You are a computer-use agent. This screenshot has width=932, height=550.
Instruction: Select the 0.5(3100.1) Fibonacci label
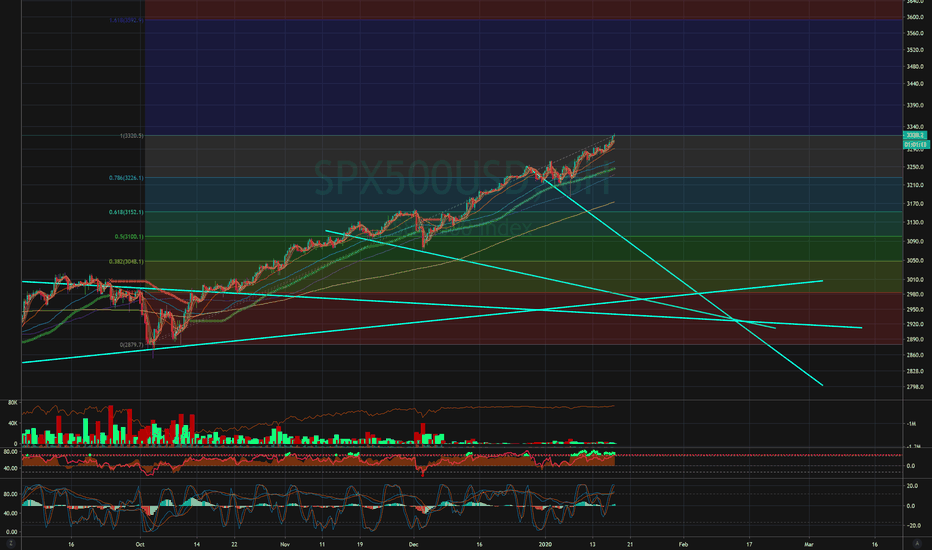click(129, 237)
